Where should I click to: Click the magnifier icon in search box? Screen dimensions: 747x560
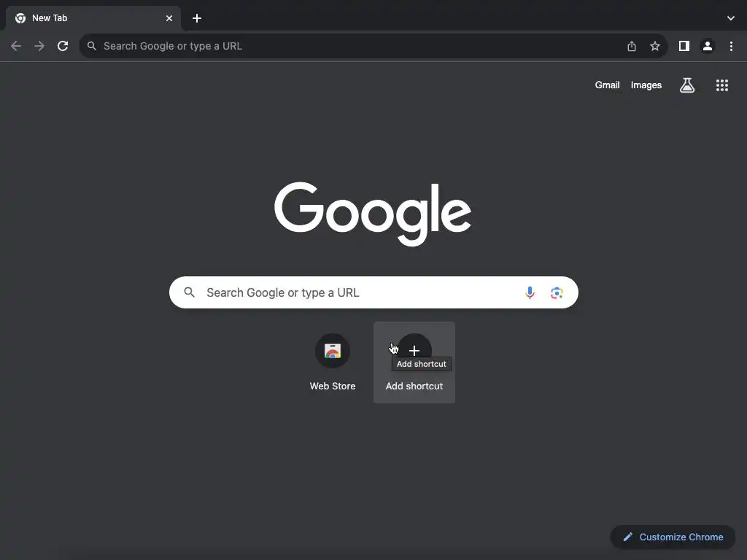click(189, 292)
